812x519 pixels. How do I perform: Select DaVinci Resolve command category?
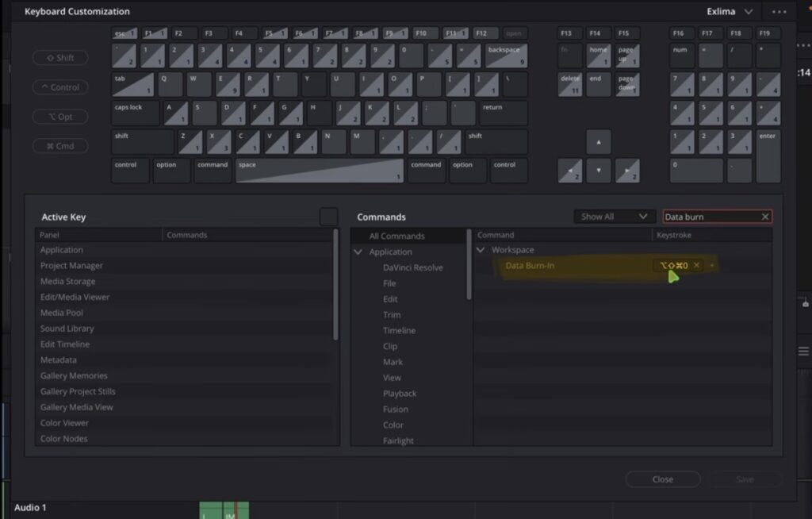[412, 267]
